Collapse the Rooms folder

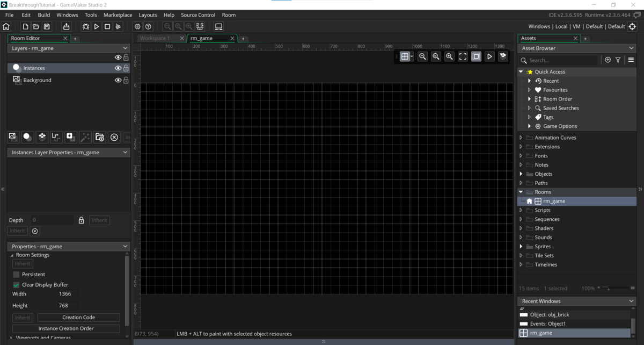520,191
